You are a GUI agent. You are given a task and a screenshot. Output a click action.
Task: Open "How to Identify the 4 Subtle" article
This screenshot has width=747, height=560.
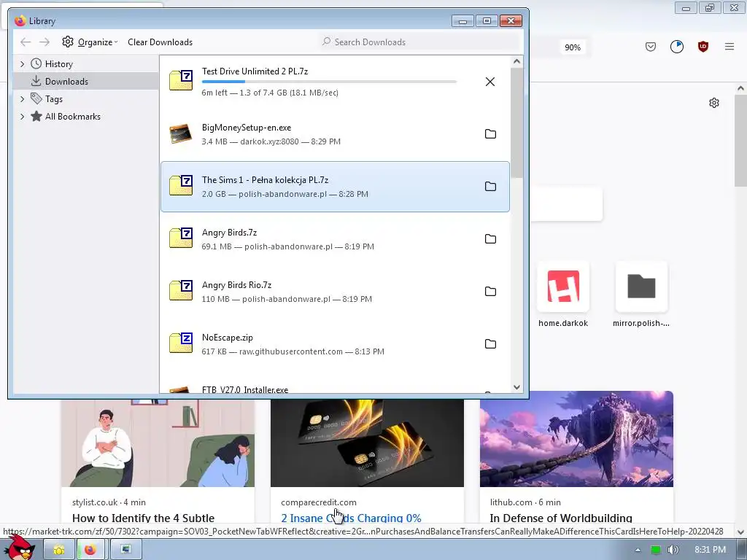point(144,518)
